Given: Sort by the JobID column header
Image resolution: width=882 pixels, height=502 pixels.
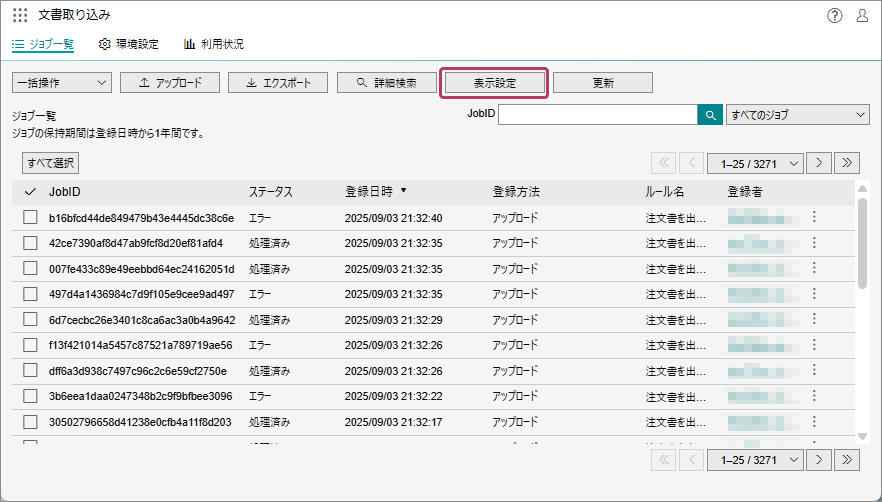Looking at the screenshot, I should (65, 192).
